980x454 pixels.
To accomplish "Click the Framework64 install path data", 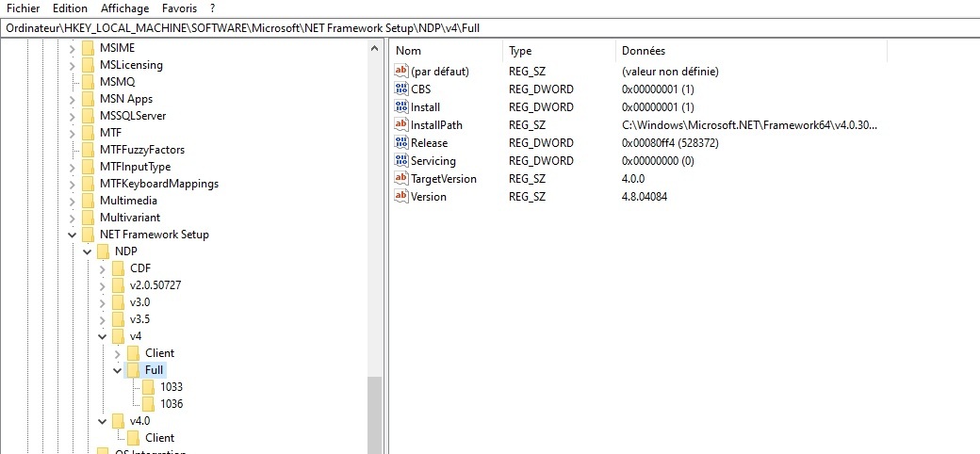I will (749, 125).
